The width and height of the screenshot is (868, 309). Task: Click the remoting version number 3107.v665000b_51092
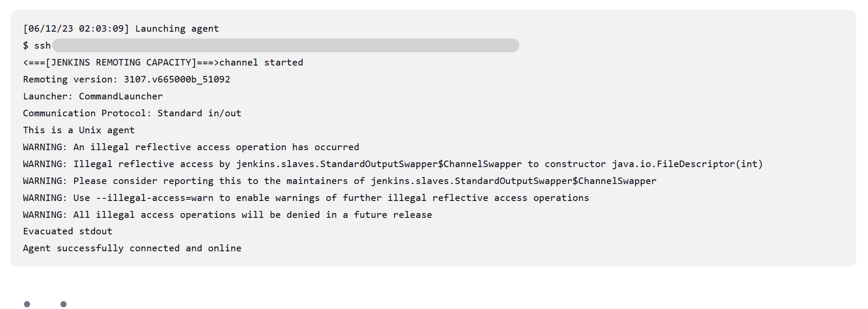click(177, 80)
